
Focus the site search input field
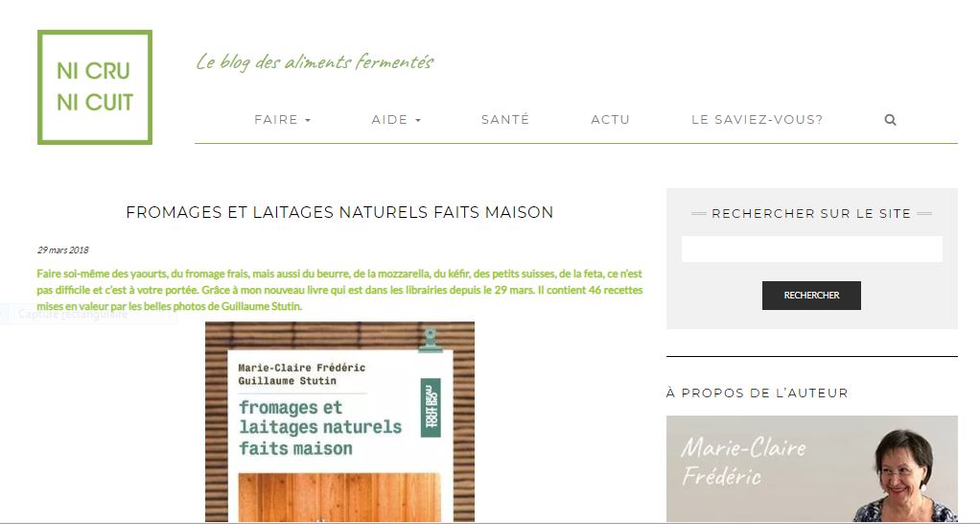[x=812, y=249]
